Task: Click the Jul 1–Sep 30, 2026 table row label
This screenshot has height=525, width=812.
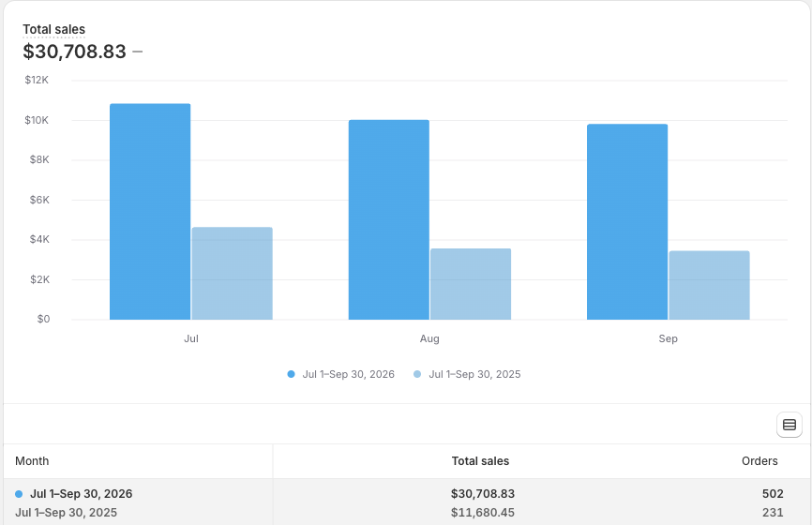Action: coord(82,494)
